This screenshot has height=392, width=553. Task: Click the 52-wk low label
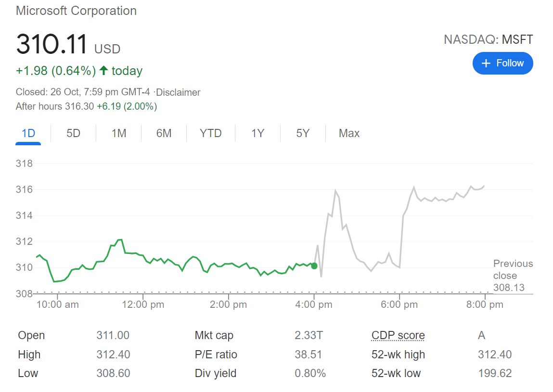(x=396, y=373)
